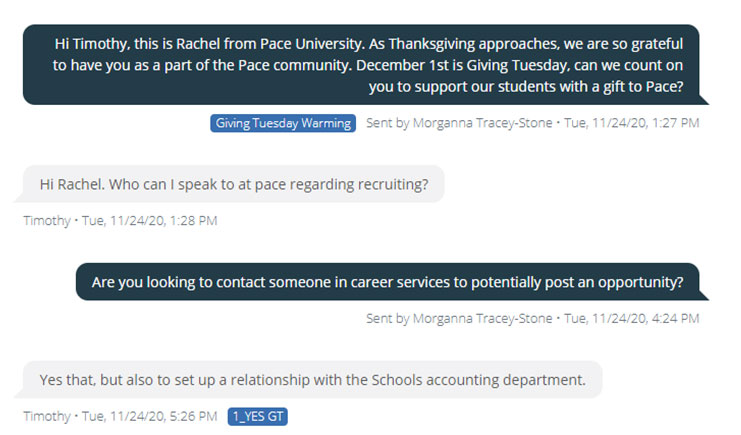
Task: Click the Timothy name beside 5:26 PM
Action: click(47, 416)
